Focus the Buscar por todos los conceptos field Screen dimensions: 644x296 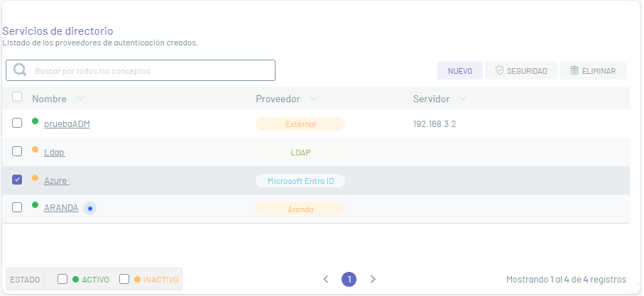[x=141, y=70]
